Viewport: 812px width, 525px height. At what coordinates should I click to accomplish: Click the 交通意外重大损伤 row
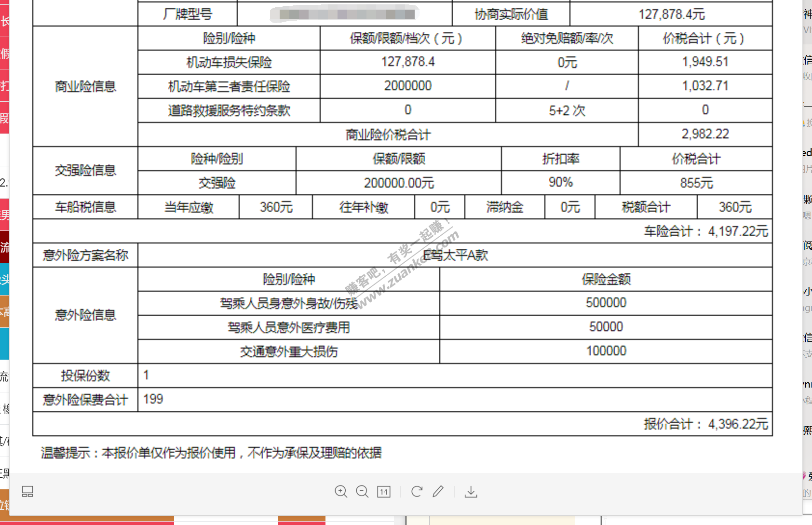289,351
